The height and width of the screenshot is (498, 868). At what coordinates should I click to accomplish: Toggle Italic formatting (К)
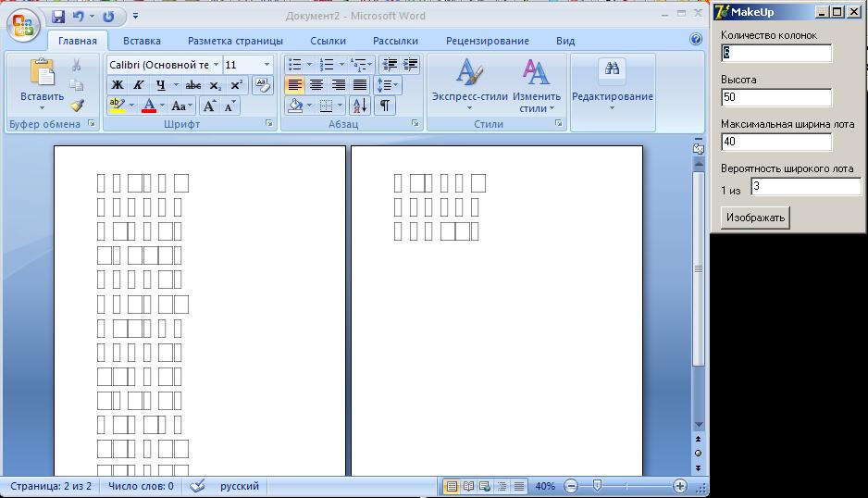tap(139, 85)
